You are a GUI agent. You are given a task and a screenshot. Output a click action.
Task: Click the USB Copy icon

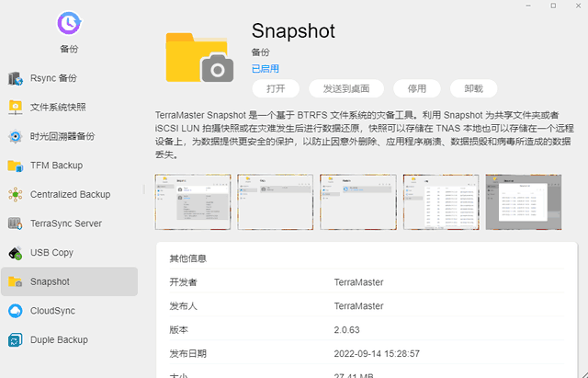point(15,253)
